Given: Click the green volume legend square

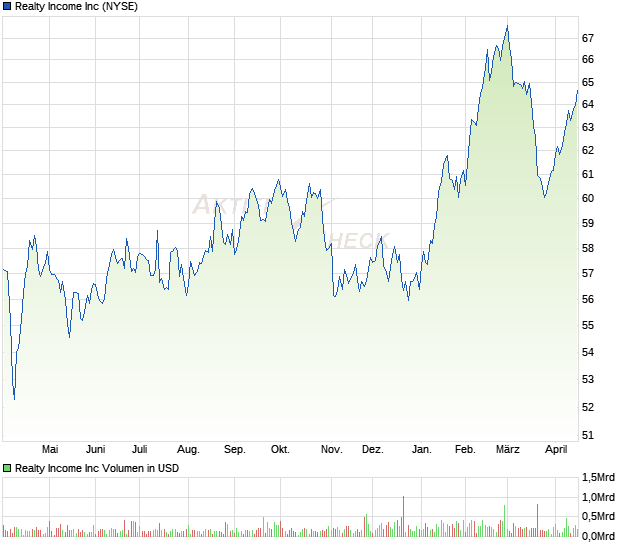Looking at the screenshot, I should click(x=7, y=469).
